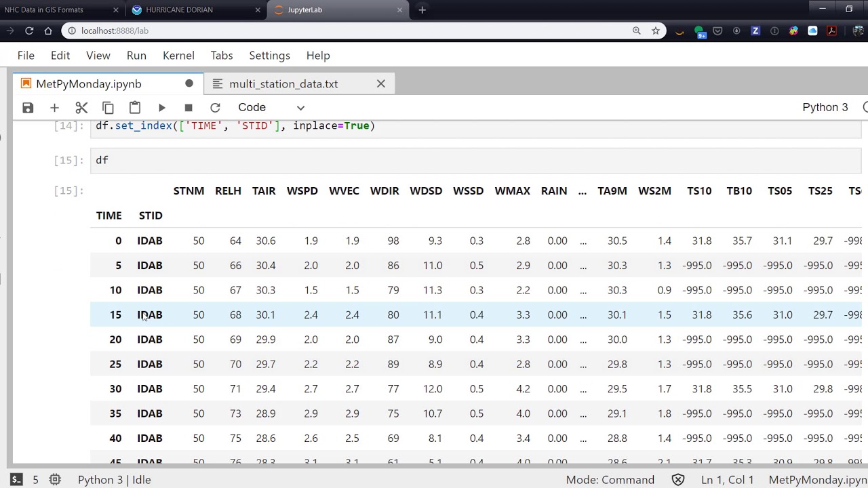Click the RELH column header
868x488 pixels.
pos(228,191)
